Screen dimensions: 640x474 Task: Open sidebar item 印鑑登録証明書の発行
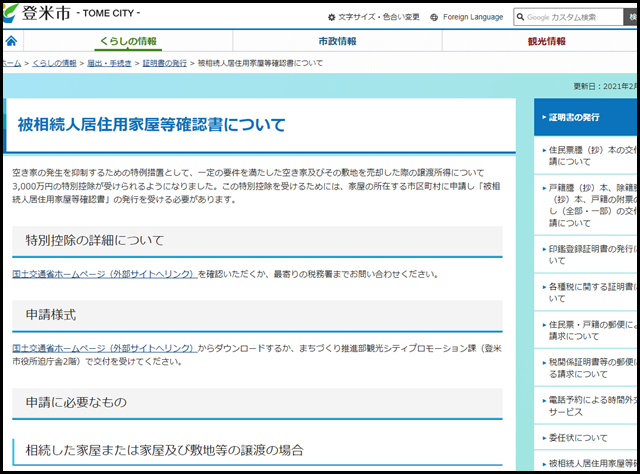[587, 254]
